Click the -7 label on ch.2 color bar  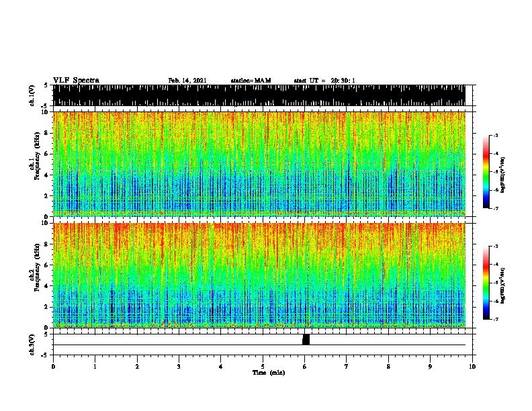pyautogui.click(x=496, y=319)
